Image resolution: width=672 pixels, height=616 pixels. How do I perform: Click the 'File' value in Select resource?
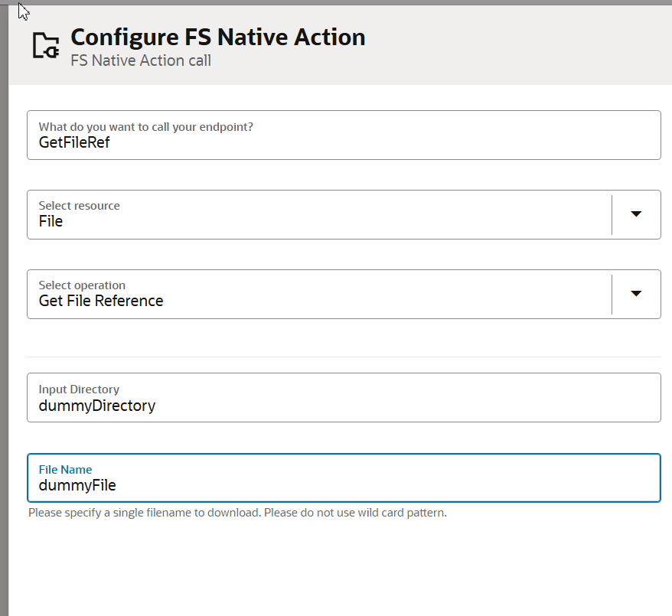coord(51,221)
